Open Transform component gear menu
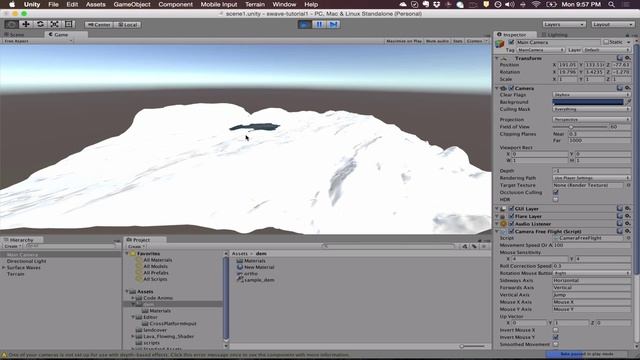Screen dimensions: 640x360 pos(628,58)
